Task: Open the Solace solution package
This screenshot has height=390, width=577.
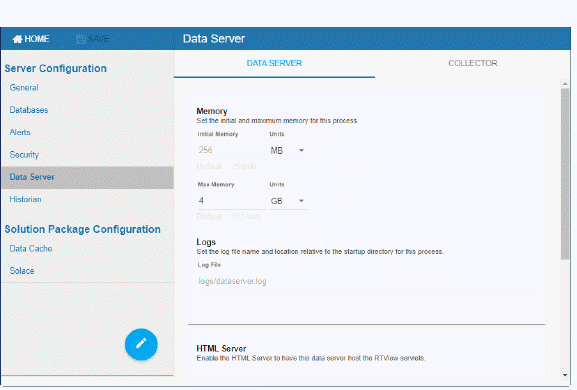Action: tap(22, 271)
